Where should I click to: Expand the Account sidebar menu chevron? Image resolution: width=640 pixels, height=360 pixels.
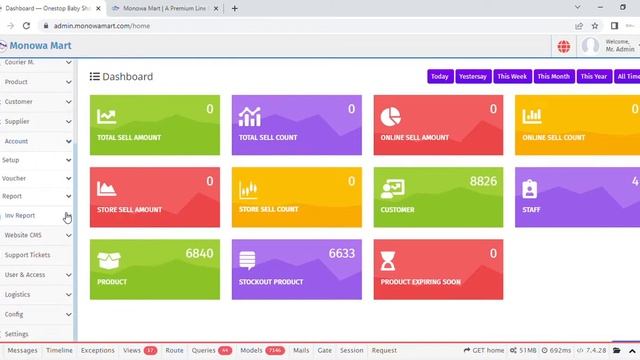pyautogui.click(x=68, y=141)
